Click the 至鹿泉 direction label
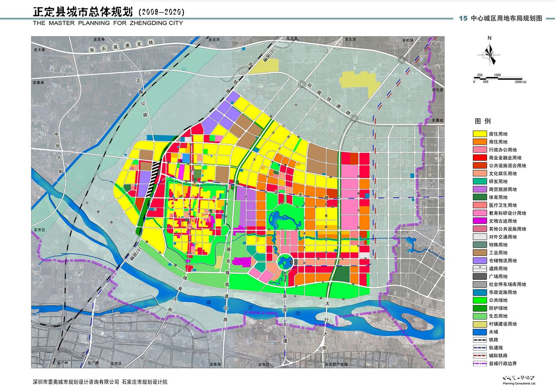 [x=39, y=82]
